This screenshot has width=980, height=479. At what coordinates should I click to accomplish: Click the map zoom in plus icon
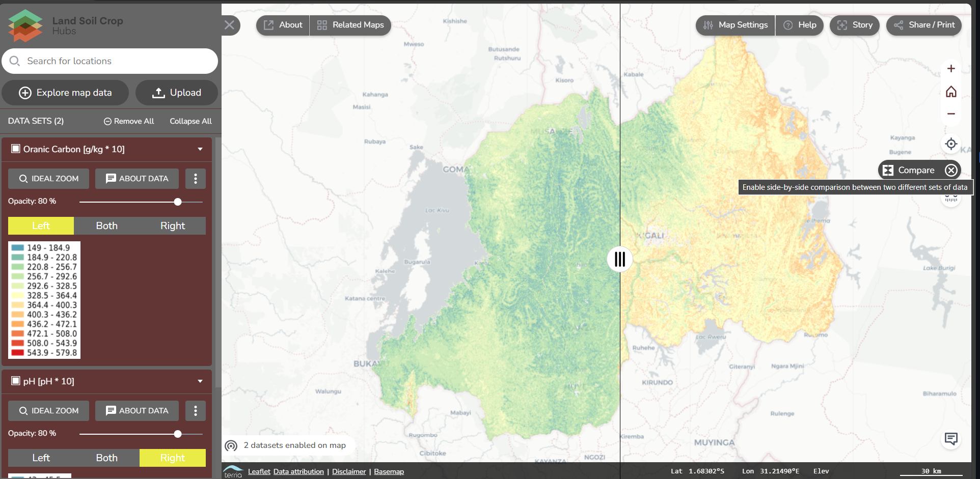(950, 69)
